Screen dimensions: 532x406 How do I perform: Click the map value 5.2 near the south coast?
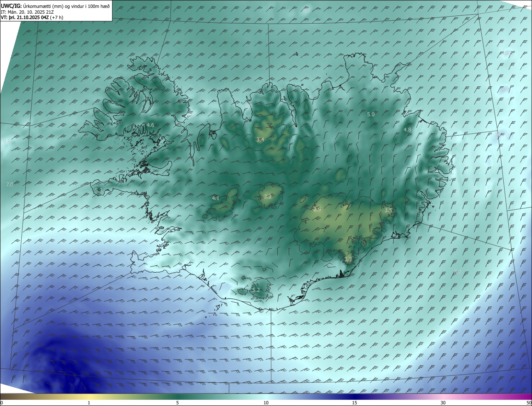point(256,290)
